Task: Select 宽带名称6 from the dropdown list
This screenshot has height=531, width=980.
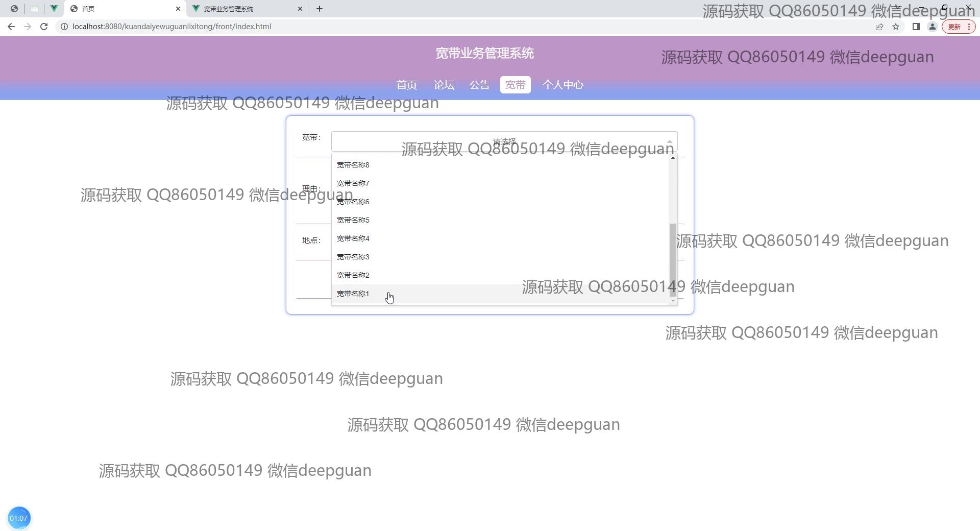Action: pyautogui.click(x=500, y=202)
